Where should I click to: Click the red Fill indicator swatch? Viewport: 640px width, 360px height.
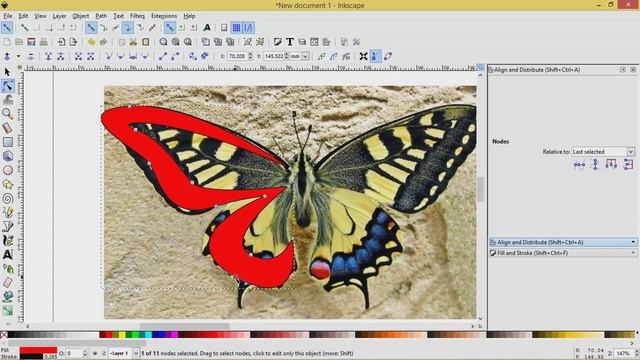pyautogui.click(x=38, y=350)
